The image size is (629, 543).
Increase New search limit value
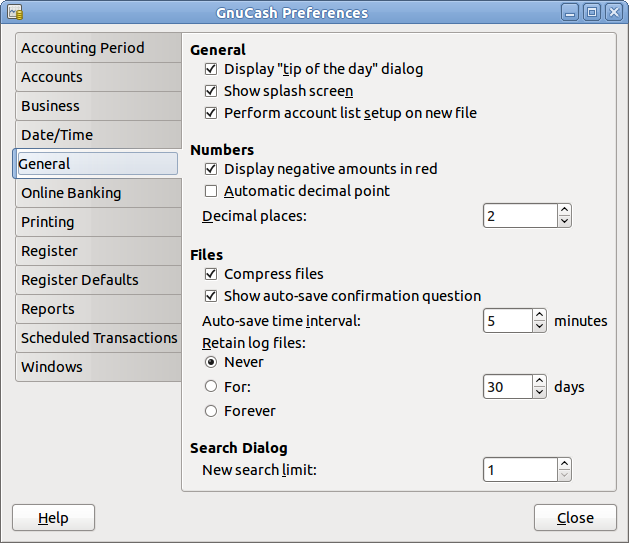coord(565,463)
